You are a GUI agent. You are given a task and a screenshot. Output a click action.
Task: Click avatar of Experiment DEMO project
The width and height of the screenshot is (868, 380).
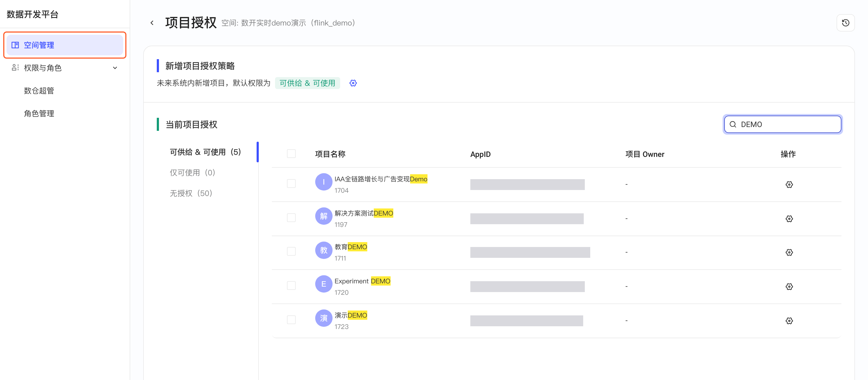[324, 284]
